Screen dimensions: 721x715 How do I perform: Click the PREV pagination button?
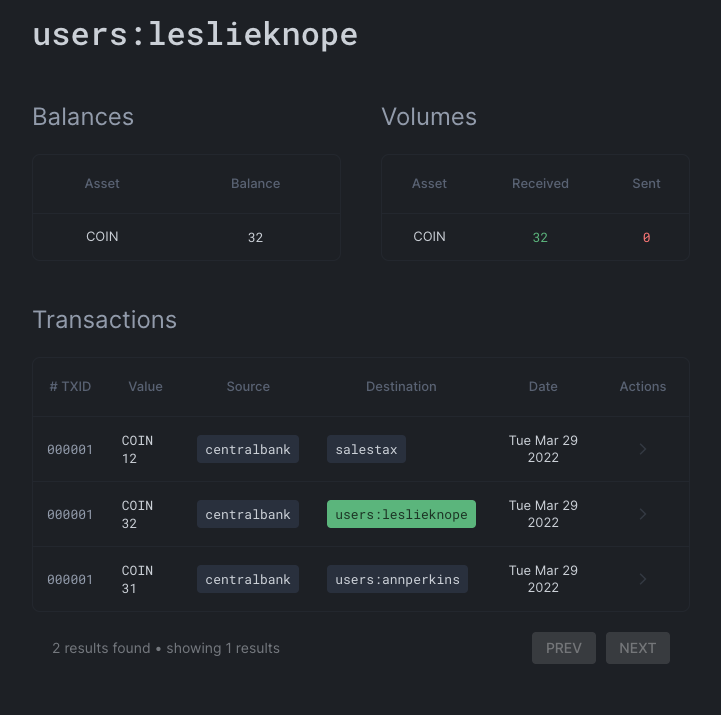(564, 648)
